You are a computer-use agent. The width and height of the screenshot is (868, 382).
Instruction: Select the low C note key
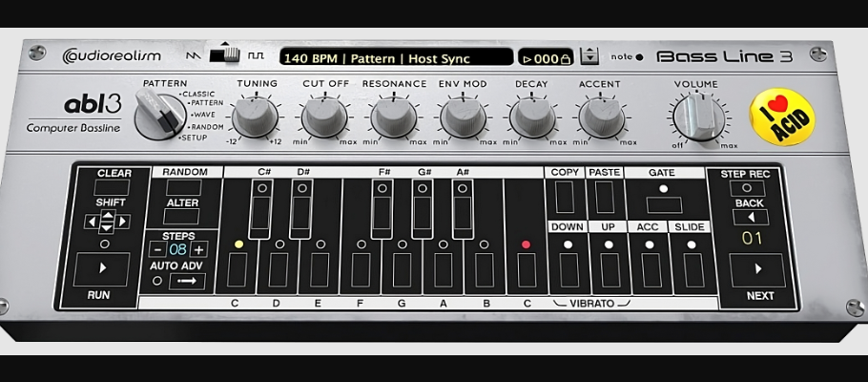coord(237,270)
